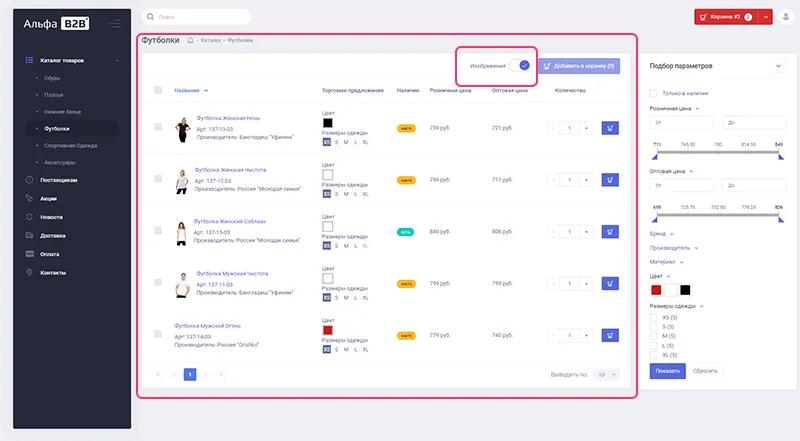Screen dimensions: 800x441
Task: Click the user profile avatar icon
Action: (786, 17)
